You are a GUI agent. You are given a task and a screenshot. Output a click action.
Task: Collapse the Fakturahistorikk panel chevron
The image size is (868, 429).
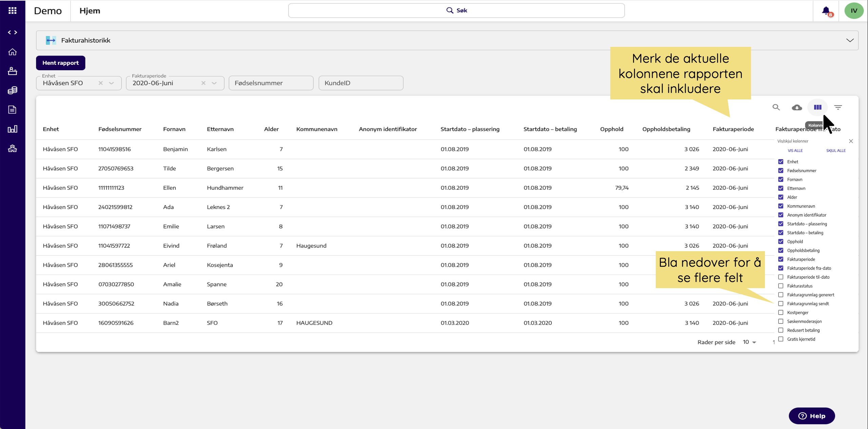tap(850, 40)
